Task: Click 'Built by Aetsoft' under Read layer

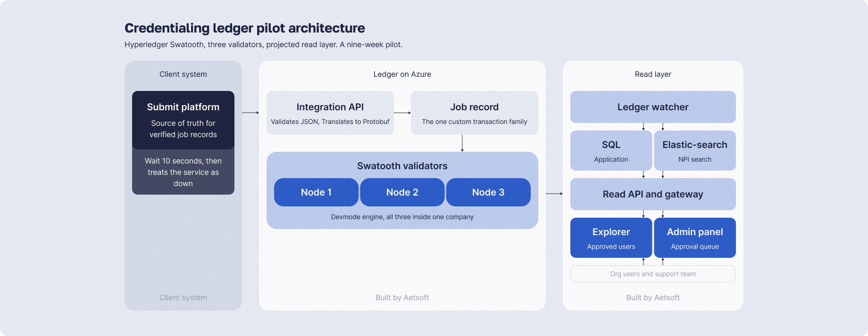Action: click(653, 297)
